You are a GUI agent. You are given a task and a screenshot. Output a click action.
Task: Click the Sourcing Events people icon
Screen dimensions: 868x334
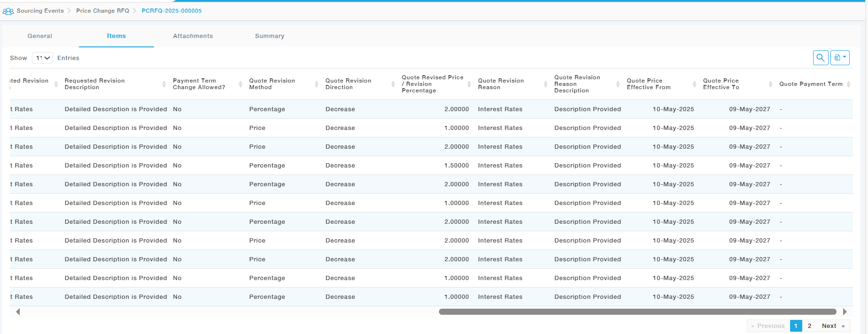(x=8, y=11)
